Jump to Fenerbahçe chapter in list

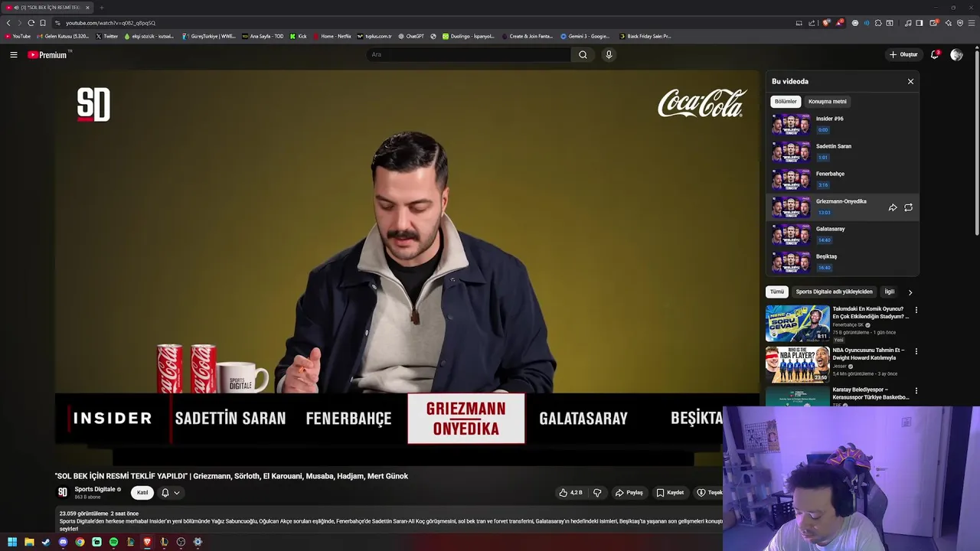pyautogui.click(x=842, y=179)
